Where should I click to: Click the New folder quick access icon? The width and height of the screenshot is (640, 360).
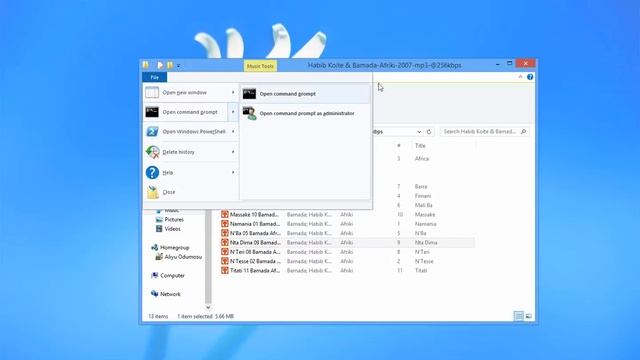[170, 65]
